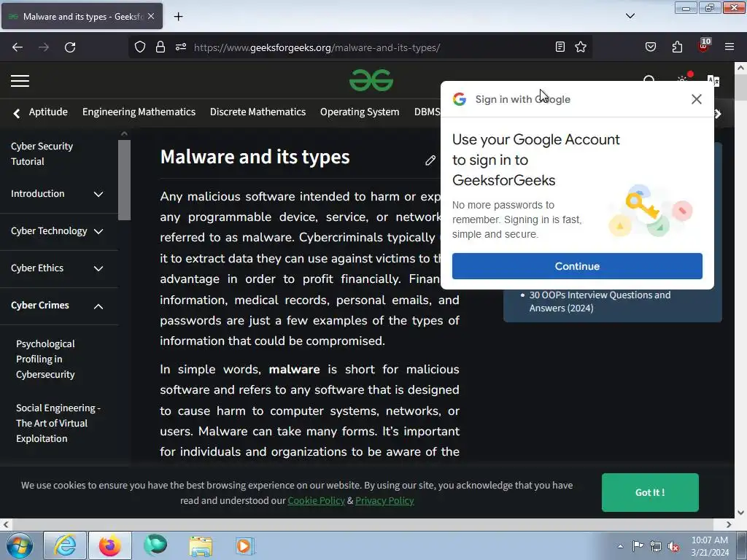Image resolution: width=747 pixels, height=560 pixels.
Task: Expand Cyber Technology section
Action: point(98,231)
